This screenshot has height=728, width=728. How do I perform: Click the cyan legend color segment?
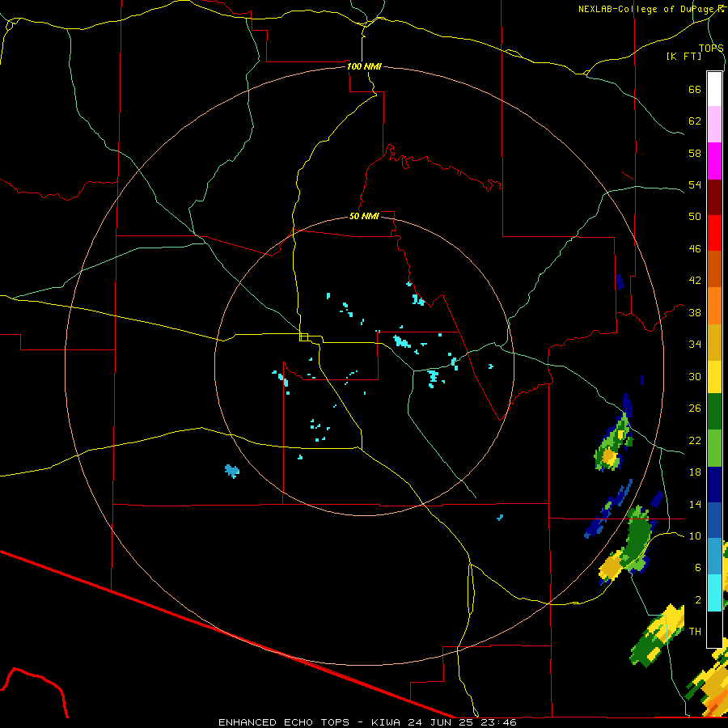click(714, 593)
